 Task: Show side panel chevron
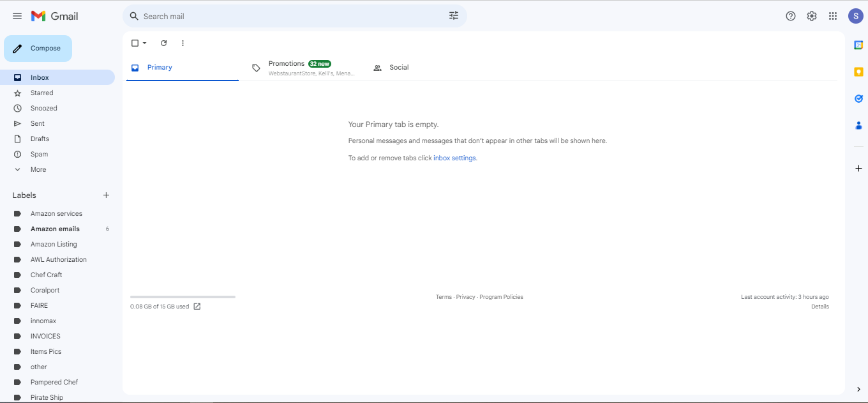858,389
